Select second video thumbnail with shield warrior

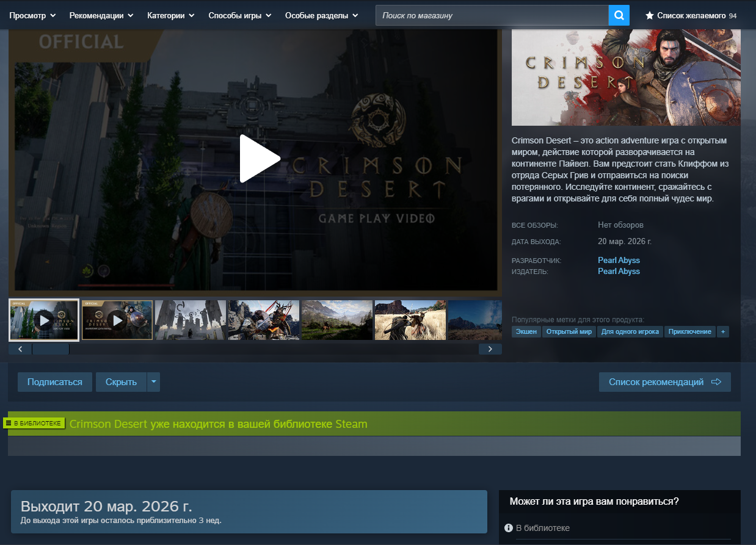coord(117,320)
